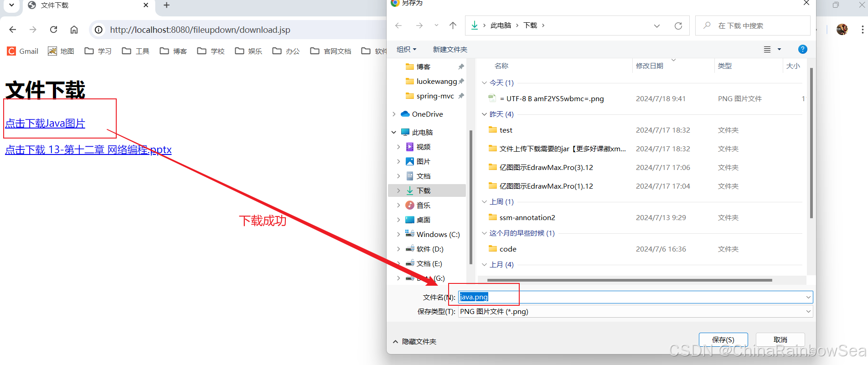This screenshot has width=868, height=365.
Task: Collapse the 此电脑 tree node
Action: (x=394, y=132)
